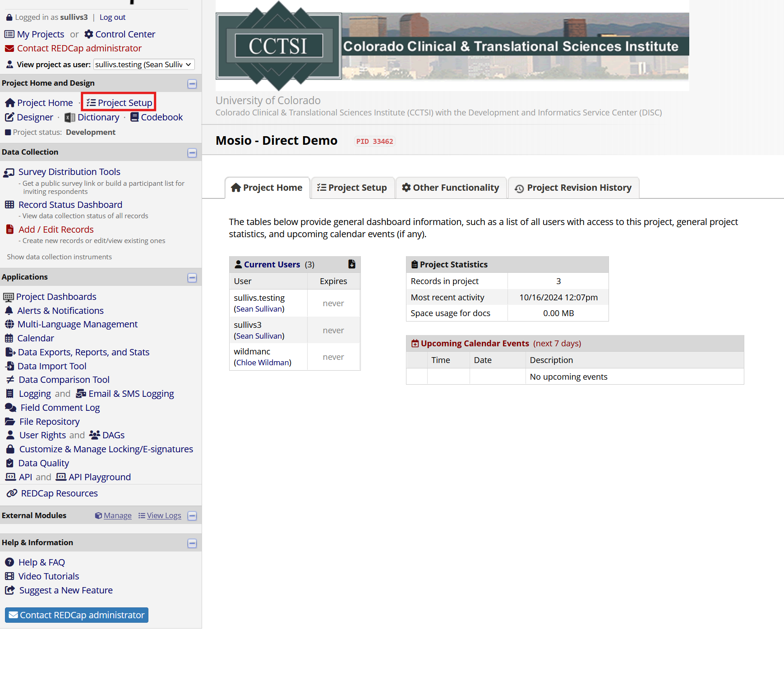Click the Survey Distribution Tools icon
784x680 pixels.
pos(9,172)
